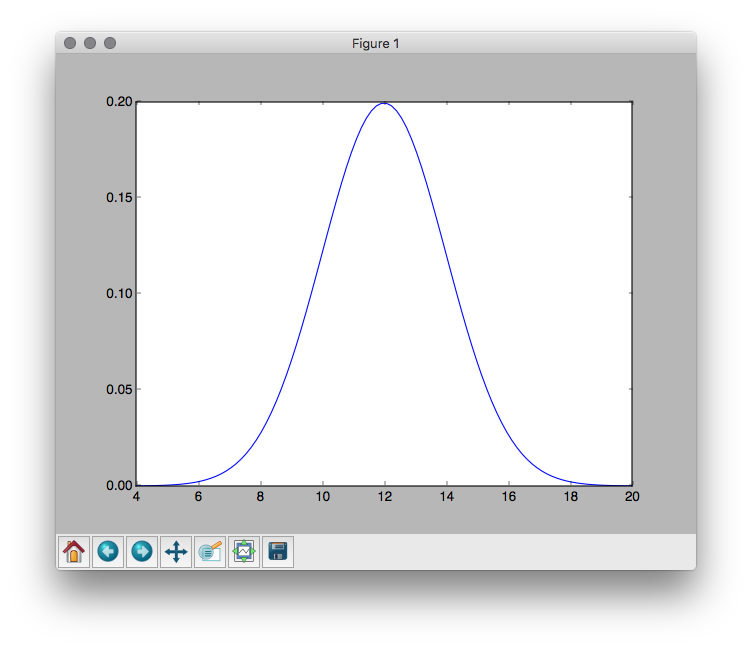
Task: Activate the Pan/Zoom cross-arrows tool
Action: 176,552
